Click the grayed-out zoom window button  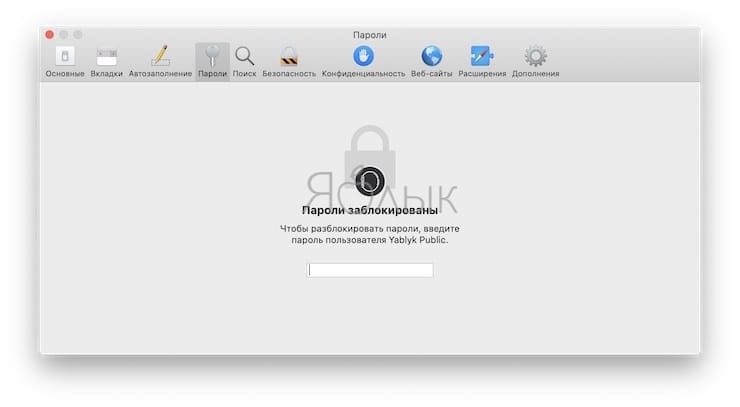click(x=78, y=34)
